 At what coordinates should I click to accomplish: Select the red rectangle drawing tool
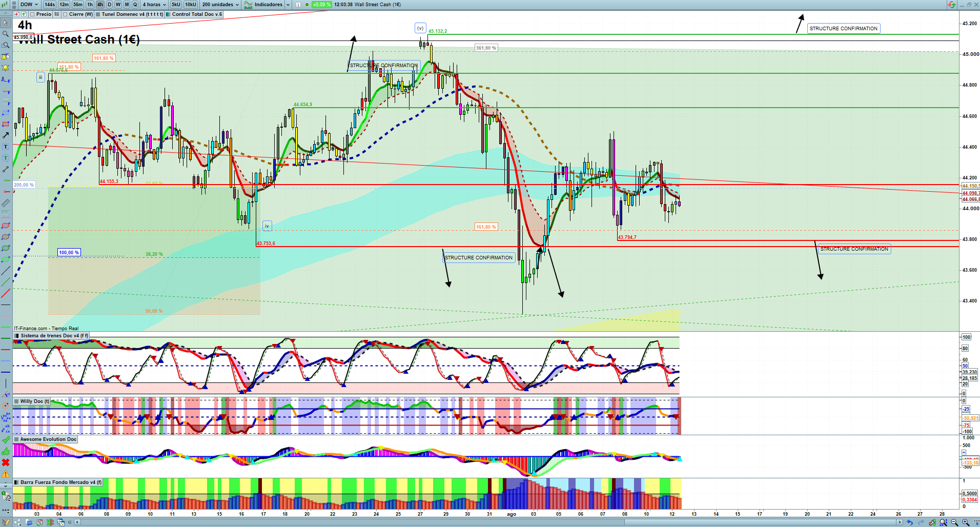[x=6, y=124]
